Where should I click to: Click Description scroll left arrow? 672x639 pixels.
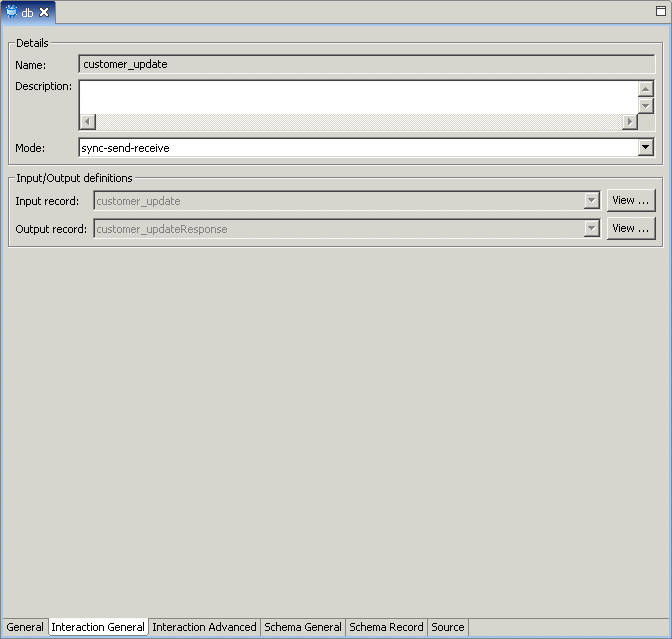tap(87, 122)
